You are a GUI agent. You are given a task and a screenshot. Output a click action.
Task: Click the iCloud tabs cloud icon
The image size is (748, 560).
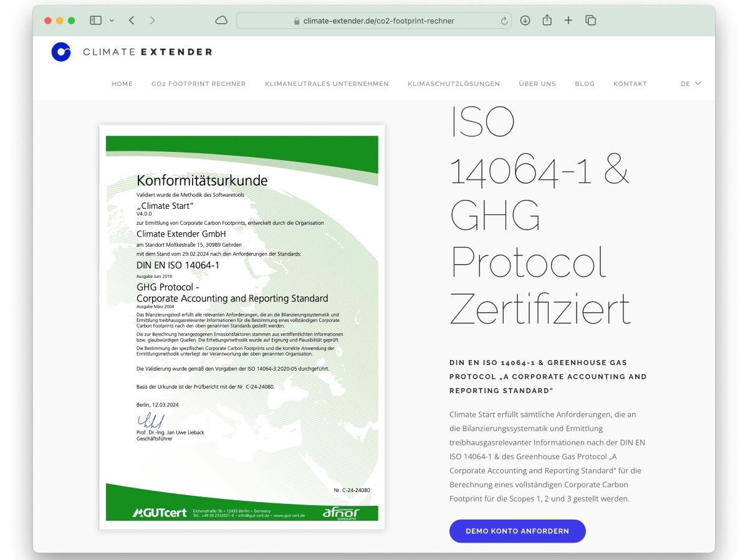(x=221, y=21)
